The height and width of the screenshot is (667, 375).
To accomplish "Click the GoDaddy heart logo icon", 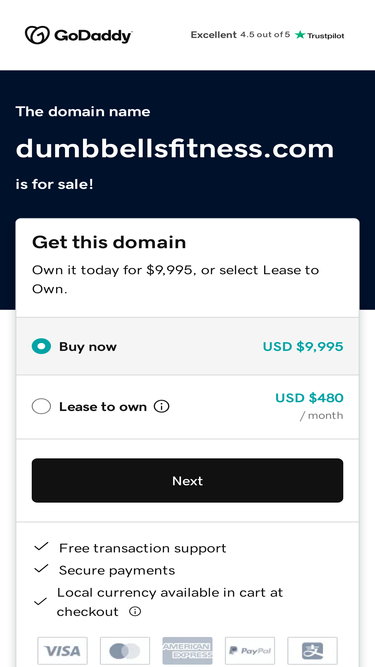I will point(37,35).
